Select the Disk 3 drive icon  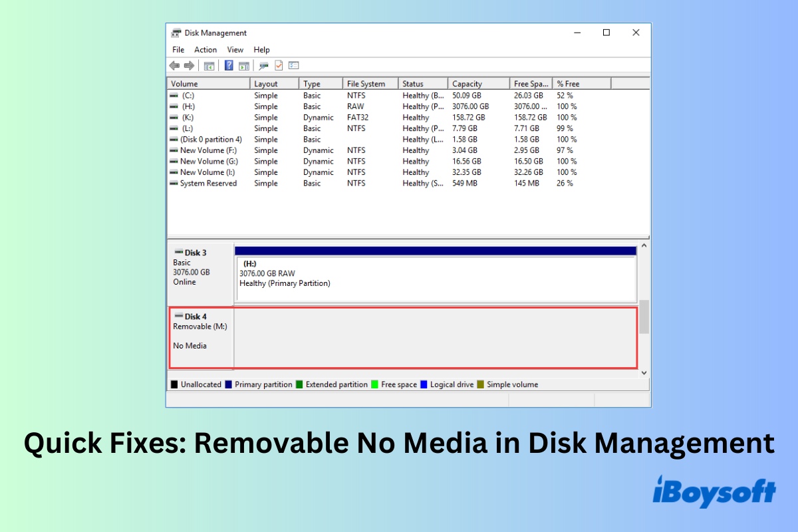(178, 252)
